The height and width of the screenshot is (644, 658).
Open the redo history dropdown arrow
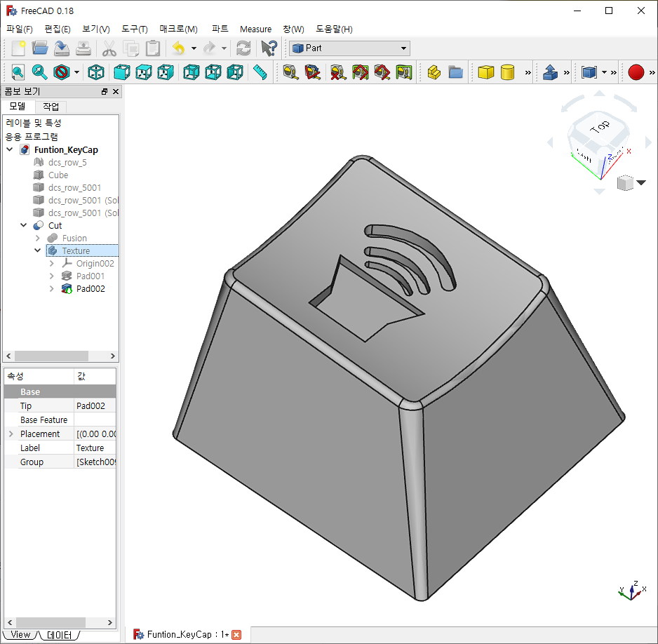224,48
